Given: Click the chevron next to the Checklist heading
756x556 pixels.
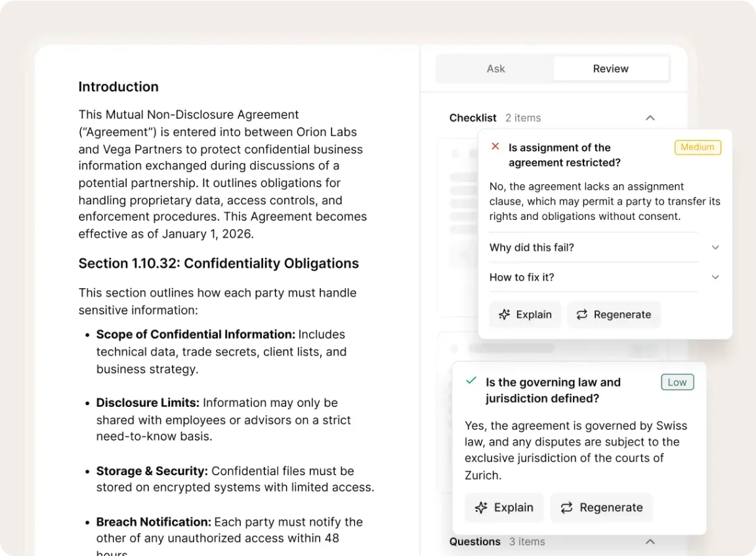Looking at the screenshot, I should coord(650,118).
